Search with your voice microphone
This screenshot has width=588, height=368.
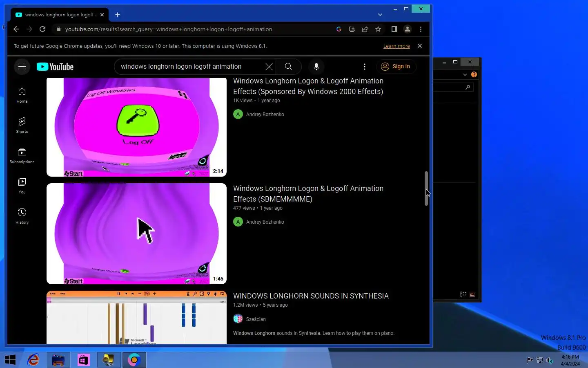point(316,67)
